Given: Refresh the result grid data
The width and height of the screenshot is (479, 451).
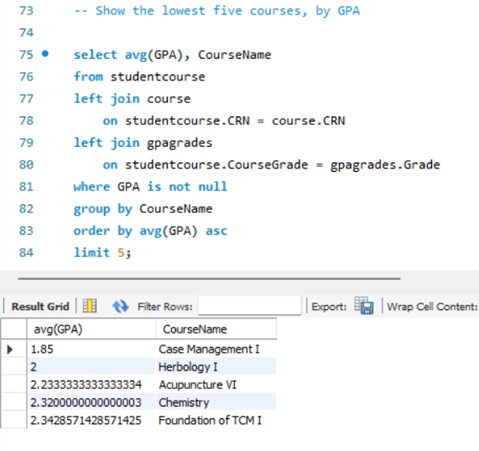Looking at the screenshot, I should point(120,306).
